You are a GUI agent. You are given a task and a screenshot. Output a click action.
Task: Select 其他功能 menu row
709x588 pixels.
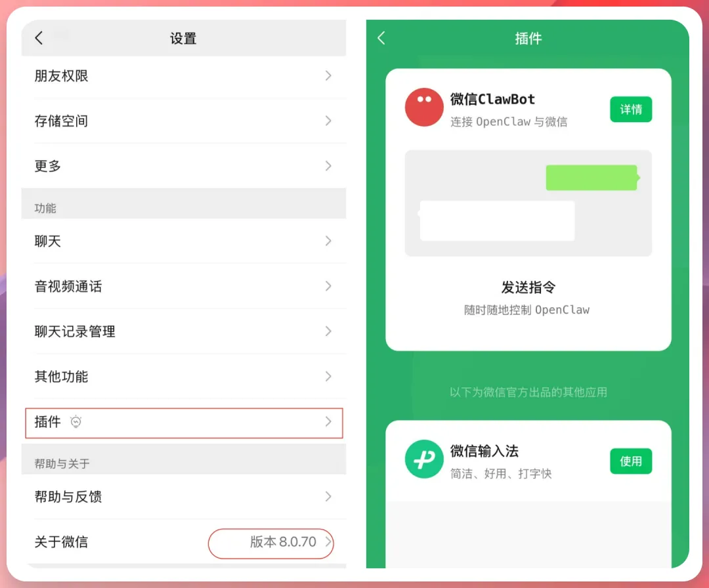pos(184,377)
